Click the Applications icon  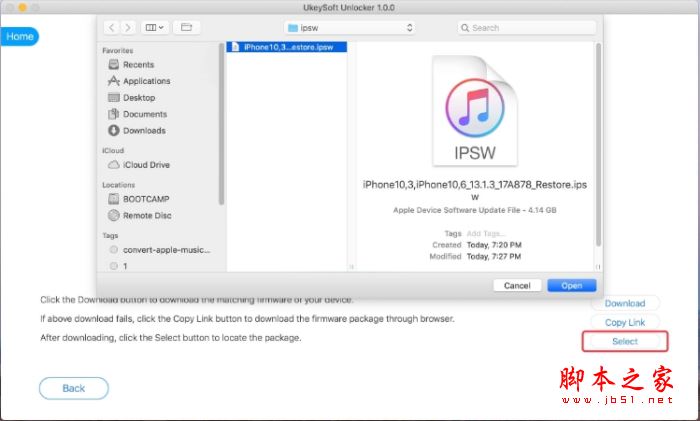coord(114,81)
